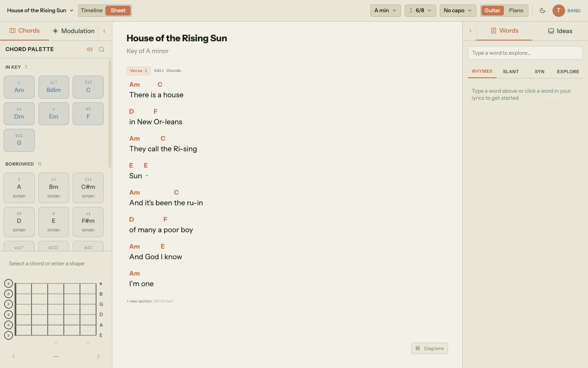The image size is (588, 368).
Task: Open the chord palette search
Action: 102,49
